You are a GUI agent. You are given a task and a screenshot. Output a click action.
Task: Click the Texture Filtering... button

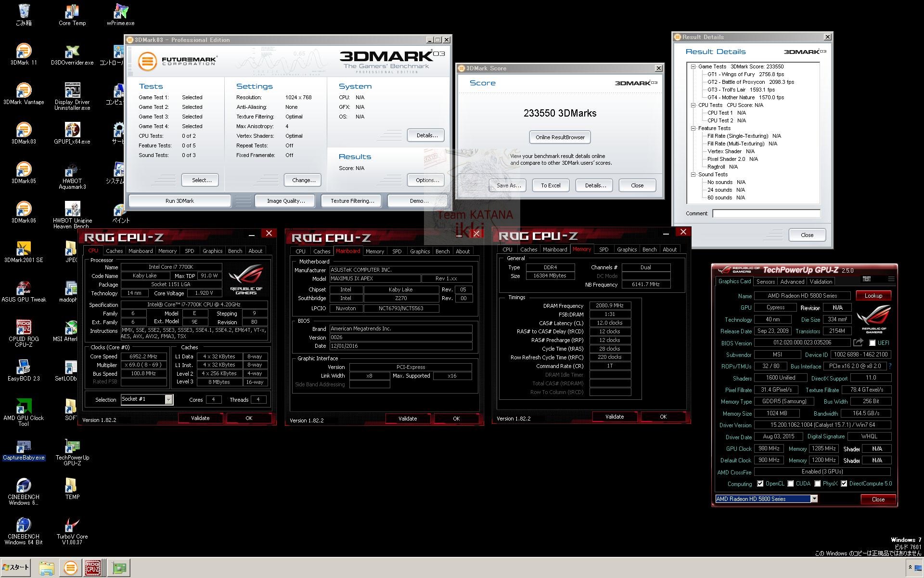[x=352, y=201]
